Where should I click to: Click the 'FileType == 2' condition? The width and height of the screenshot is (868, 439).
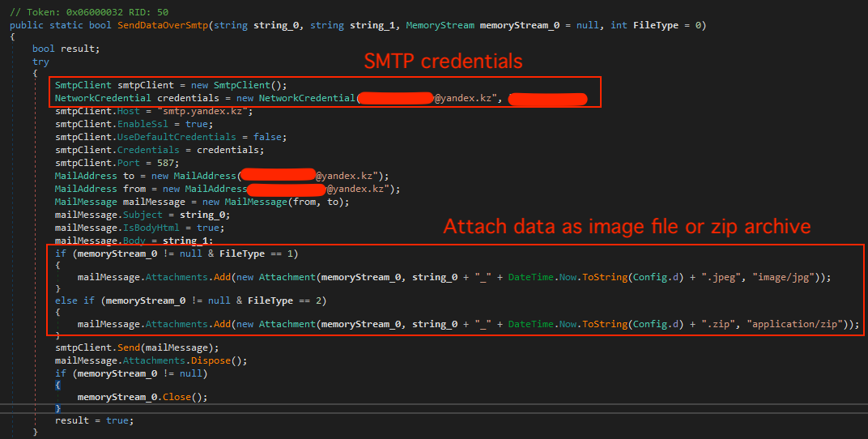click(284, 300)
